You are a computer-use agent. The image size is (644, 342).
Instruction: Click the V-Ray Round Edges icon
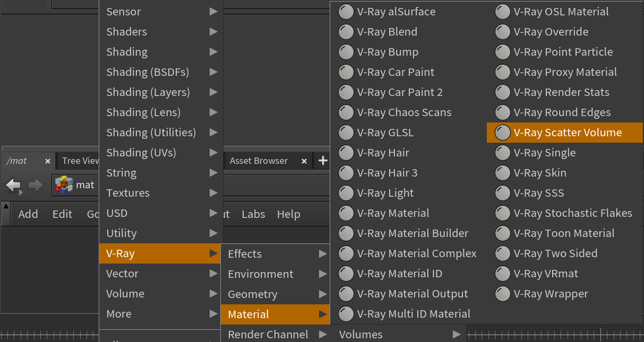(503, 112)
